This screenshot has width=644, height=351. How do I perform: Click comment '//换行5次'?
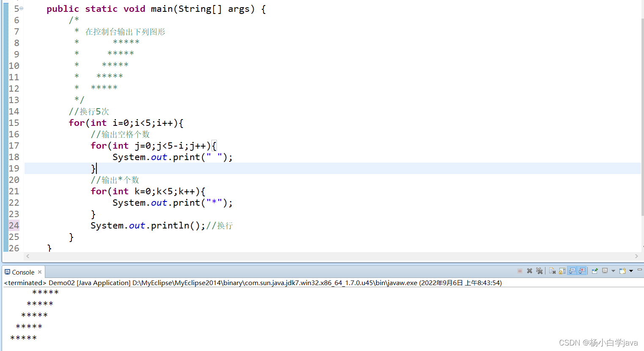pos(89,112)
